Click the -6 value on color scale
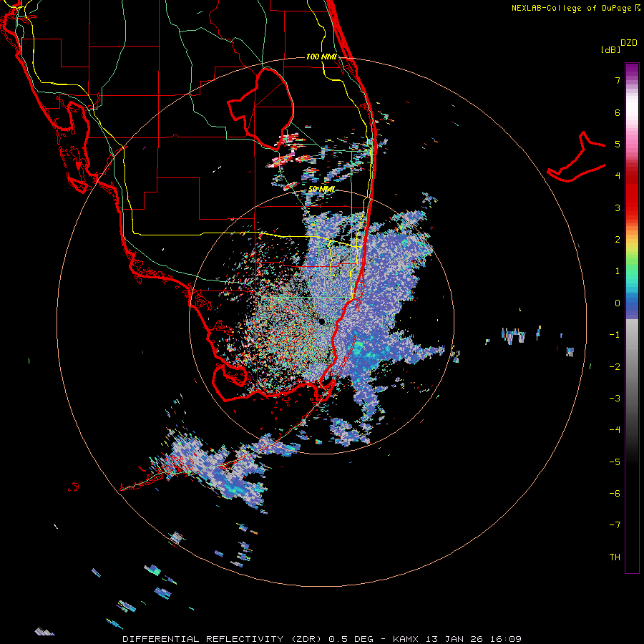Image resolution: width=644 pixels, height=644 pixels. click(615, 494)
